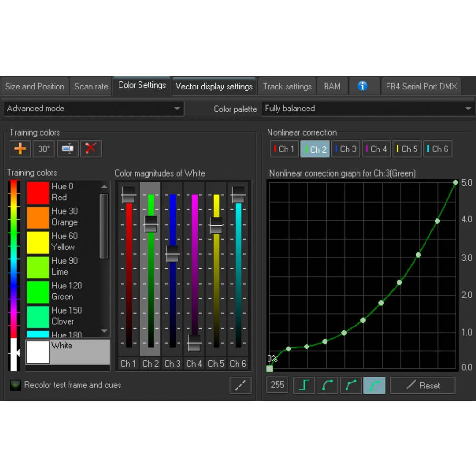Delete training color with red X icon
Viewport: 476px width, 476px height.
coord(91,149)
